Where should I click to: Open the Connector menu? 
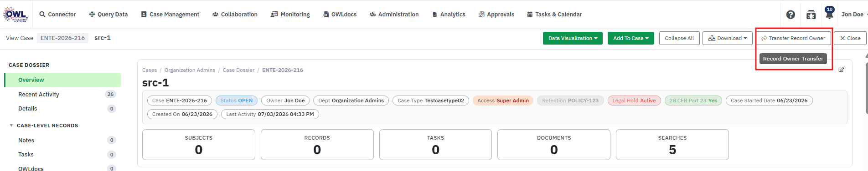tap(57, 15)
